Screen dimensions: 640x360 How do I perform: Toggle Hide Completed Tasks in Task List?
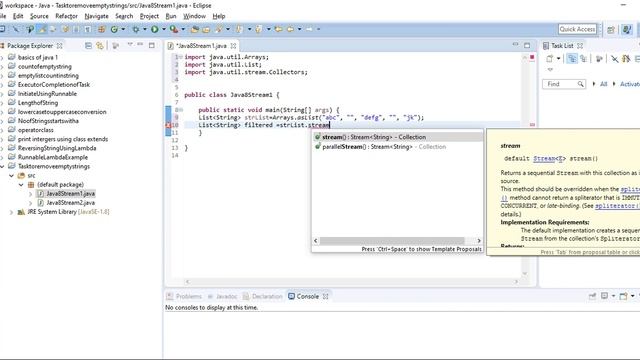[x=614, y=59]
